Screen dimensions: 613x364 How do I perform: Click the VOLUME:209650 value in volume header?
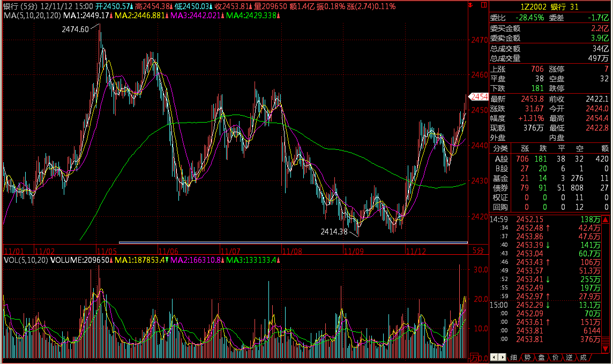[x=80, y=260]
